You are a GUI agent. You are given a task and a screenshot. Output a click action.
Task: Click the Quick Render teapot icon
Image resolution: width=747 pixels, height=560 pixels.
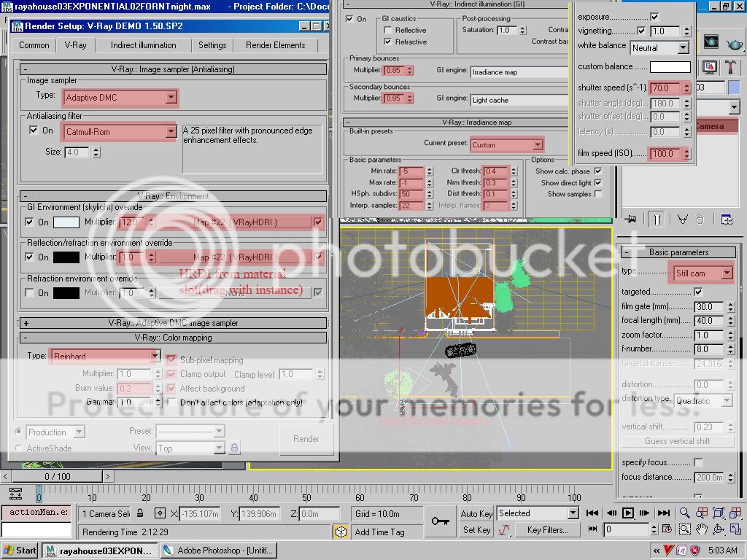pyautogui.click(x=734, y=43)
